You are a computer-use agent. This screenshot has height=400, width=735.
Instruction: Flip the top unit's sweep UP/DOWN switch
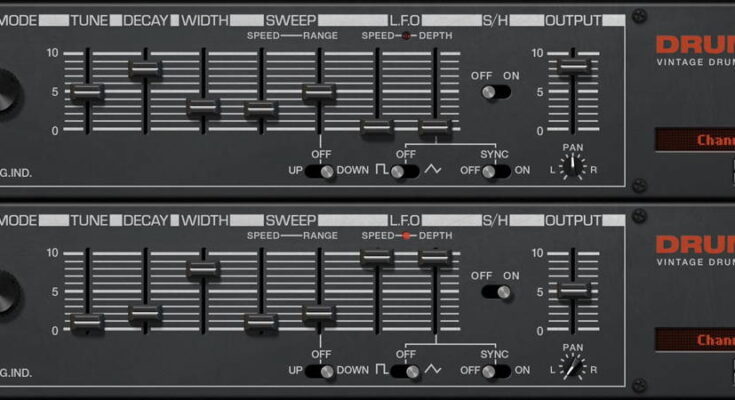[x=321, y=171]
